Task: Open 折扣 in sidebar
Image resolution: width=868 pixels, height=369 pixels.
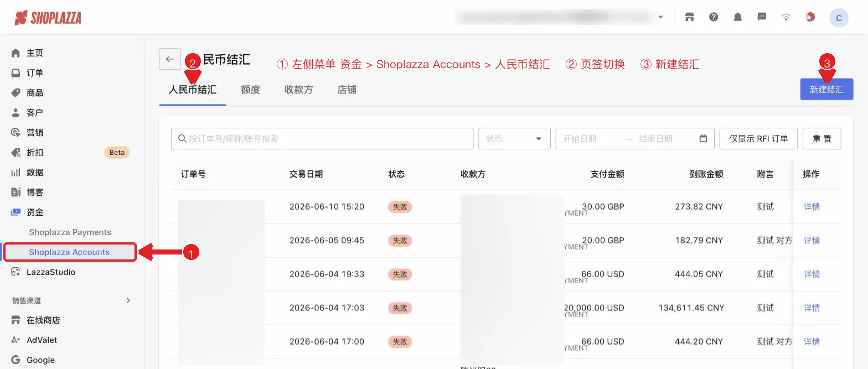Action: tap(35, 153)
